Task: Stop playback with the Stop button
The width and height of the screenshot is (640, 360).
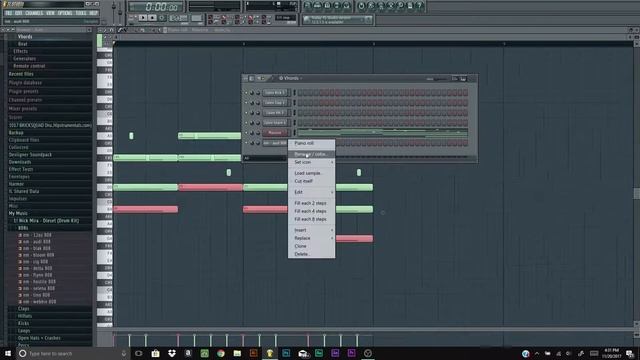Action: click(x=152, y=18)
